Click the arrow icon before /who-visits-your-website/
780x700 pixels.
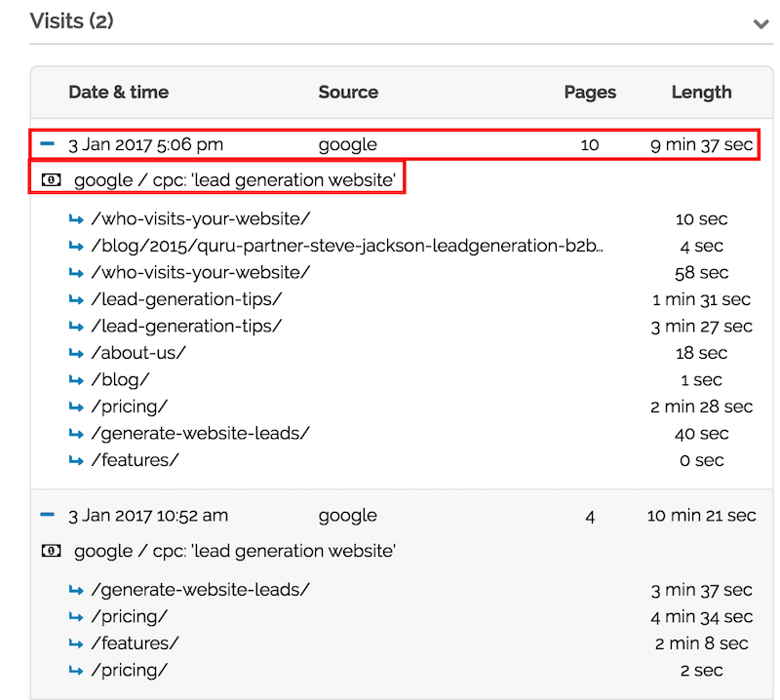point(77,219)
